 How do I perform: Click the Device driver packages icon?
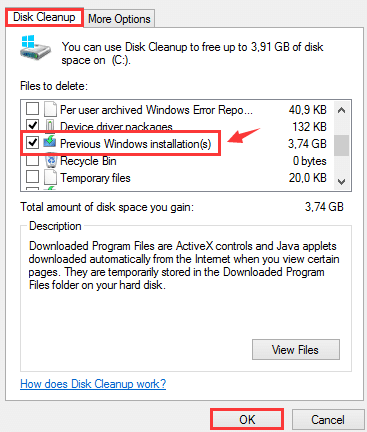(x=50, y=126)
